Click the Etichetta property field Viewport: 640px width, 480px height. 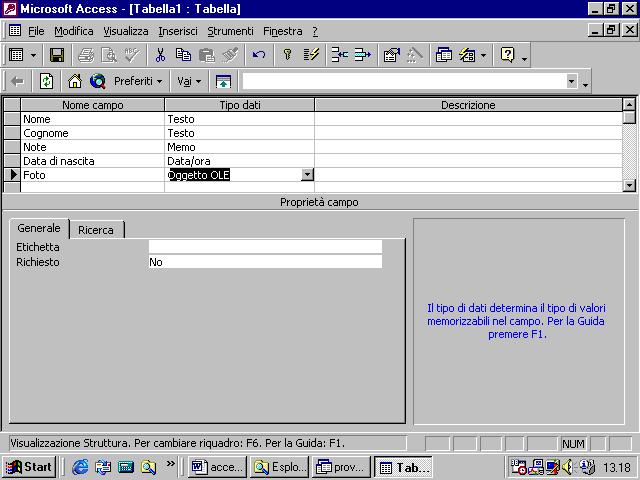(265, 247)
